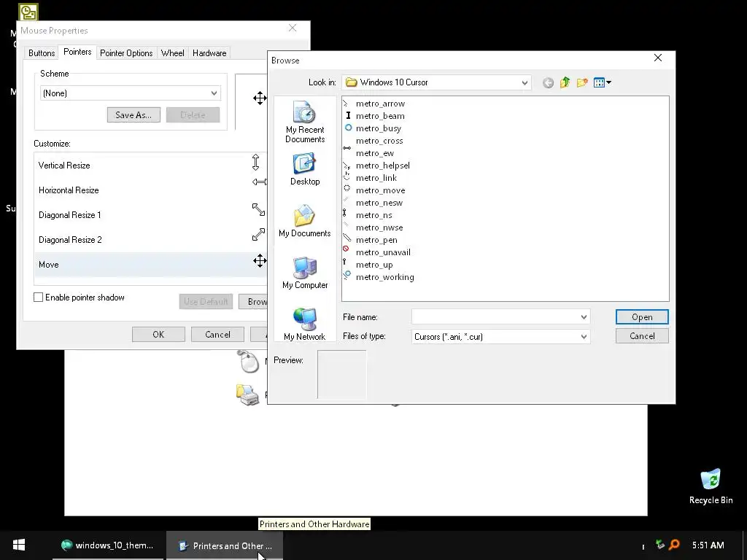Select Diagonal Resize 1 in Customize list
747x560 pixels.
tap(150, 215)
